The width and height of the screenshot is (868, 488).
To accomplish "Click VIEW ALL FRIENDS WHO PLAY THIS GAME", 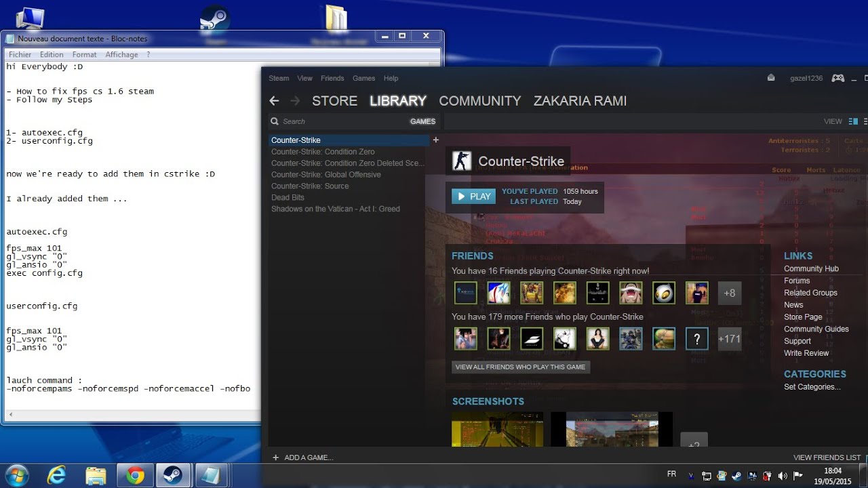I will tap(520, 367).
